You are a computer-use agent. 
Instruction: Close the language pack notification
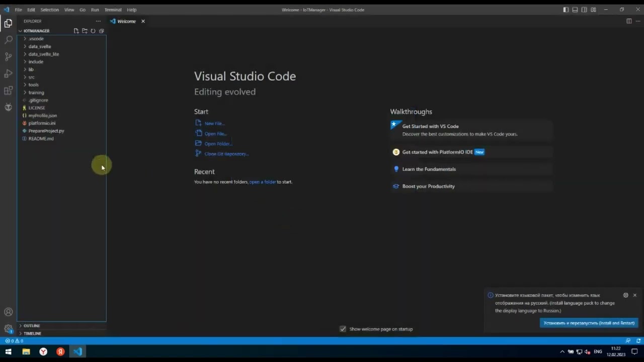(635, 295)
